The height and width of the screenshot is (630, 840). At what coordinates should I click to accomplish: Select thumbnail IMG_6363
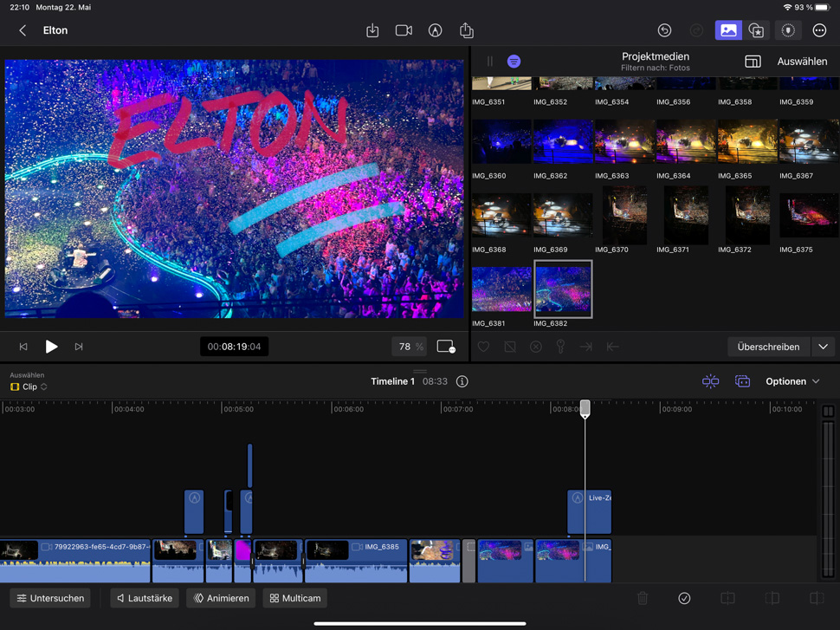click(624, 141)
